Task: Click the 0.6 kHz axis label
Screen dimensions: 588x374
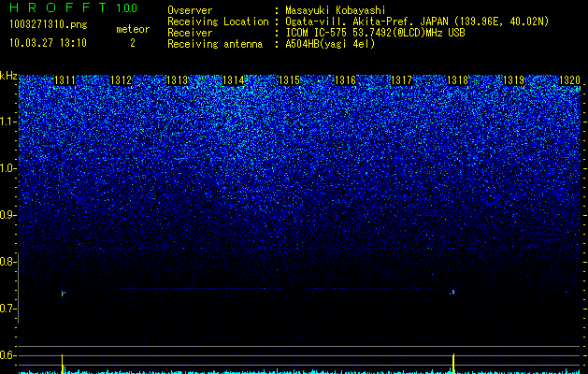Action: click(7, 355)
